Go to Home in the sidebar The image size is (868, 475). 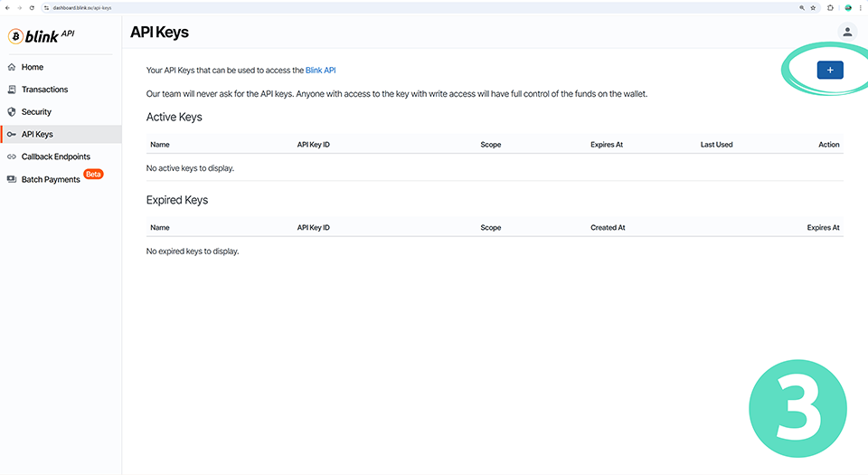(x=33, y=67)
